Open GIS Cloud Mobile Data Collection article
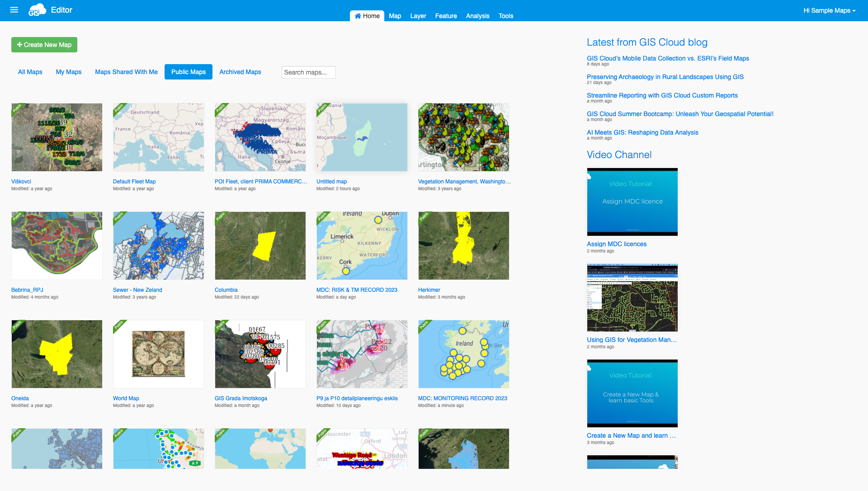Screen dimensions: 868x491 click(667, 58)
